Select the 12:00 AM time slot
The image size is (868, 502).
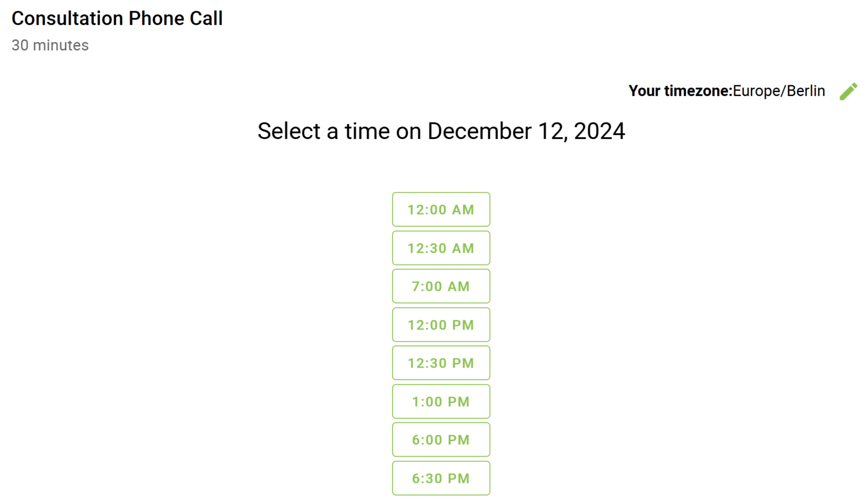coord(441,209)
